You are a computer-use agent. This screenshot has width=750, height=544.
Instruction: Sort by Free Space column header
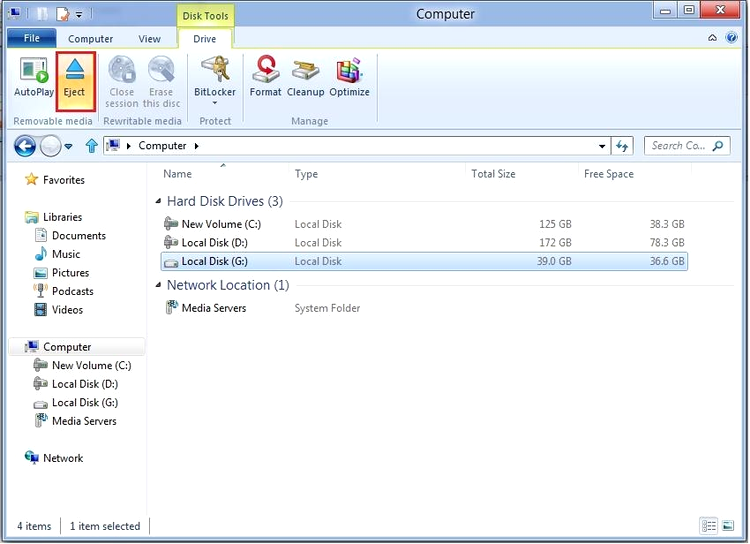[x=608, y=174]
